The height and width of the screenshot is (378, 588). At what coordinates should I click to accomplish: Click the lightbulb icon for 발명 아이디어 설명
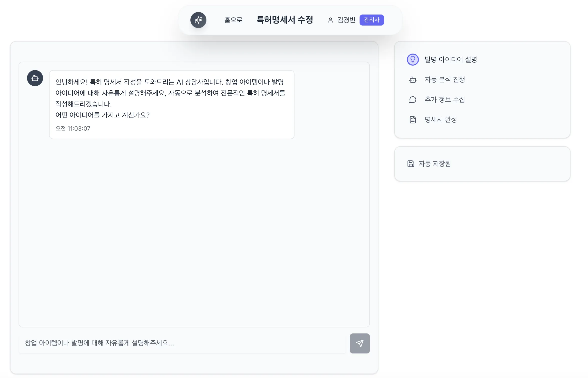tap(413, 60)
